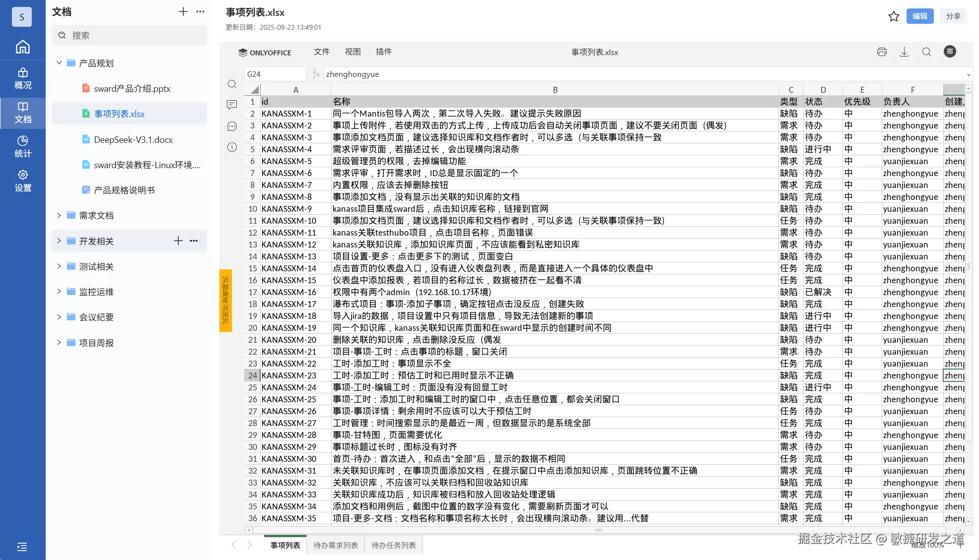979x560 pixels.
Task: Switch to 待办需求列表 sheet tab
Action: coord(335,545)
